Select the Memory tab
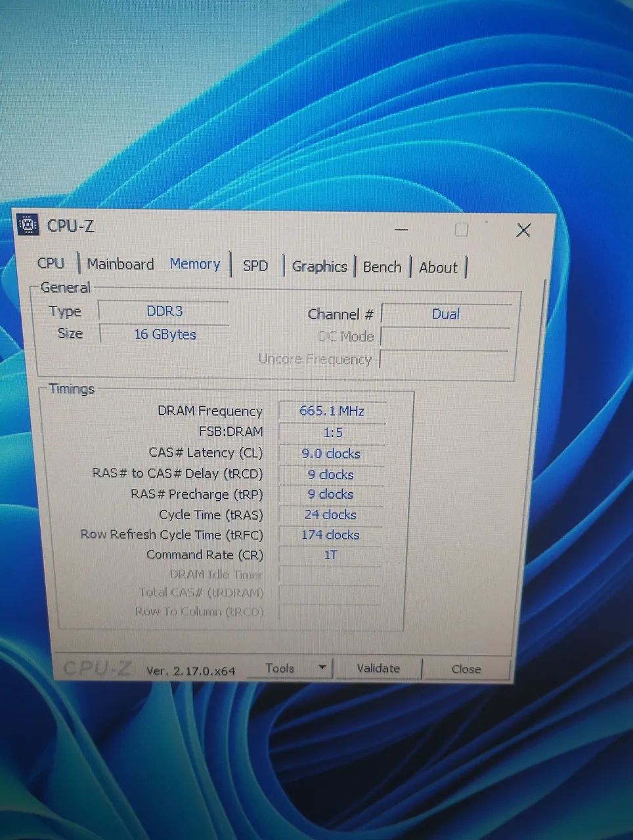 (x=194, y=264)
